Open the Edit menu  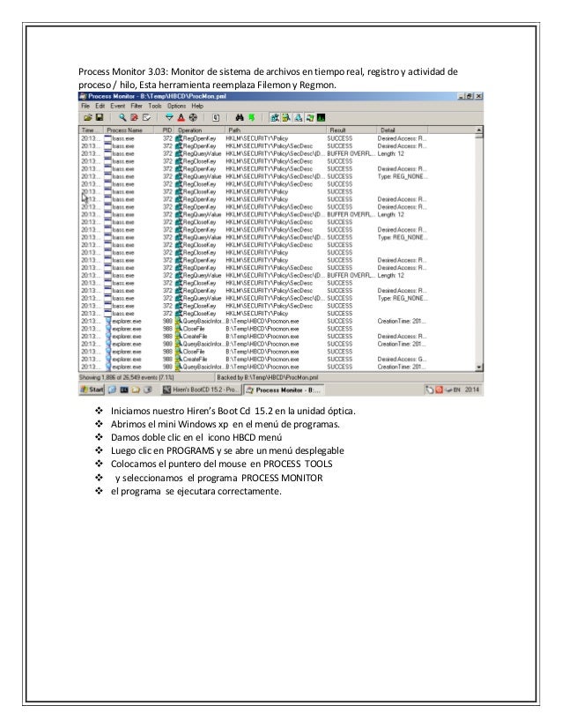pos(100,106)
